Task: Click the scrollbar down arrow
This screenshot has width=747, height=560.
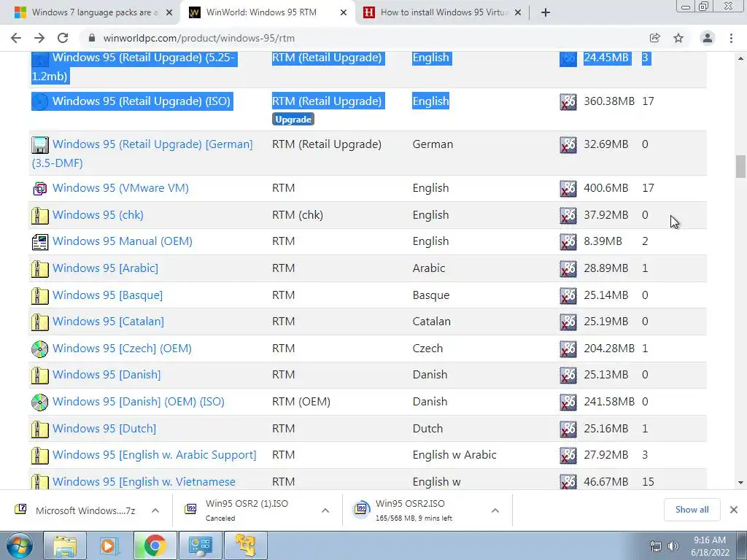Action: [740, 483]
